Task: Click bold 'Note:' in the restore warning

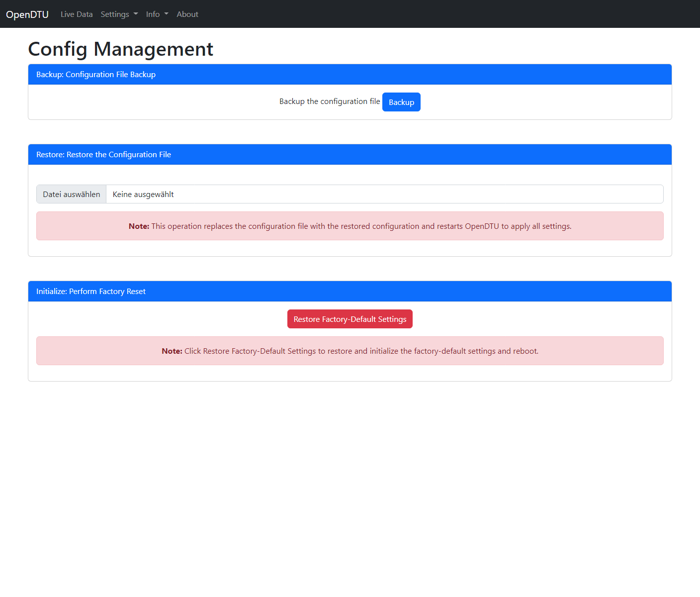Action: pyautogui.click(x=139, y=226)
